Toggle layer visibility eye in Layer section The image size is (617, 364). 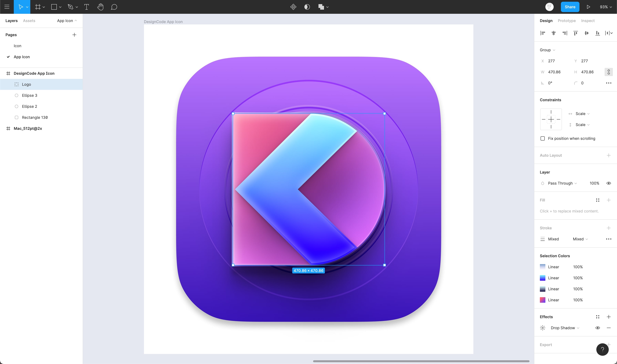[x=609, y=183]
